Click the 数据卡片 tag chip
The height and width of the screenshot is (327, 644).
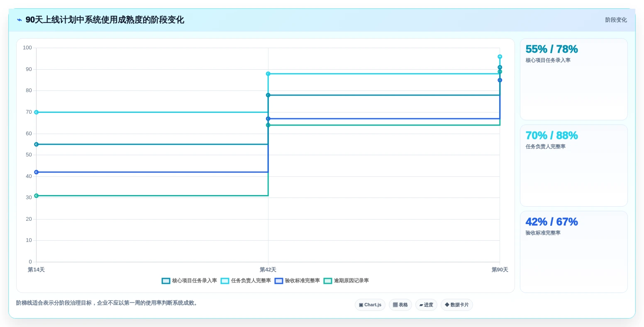click(457, 305)
